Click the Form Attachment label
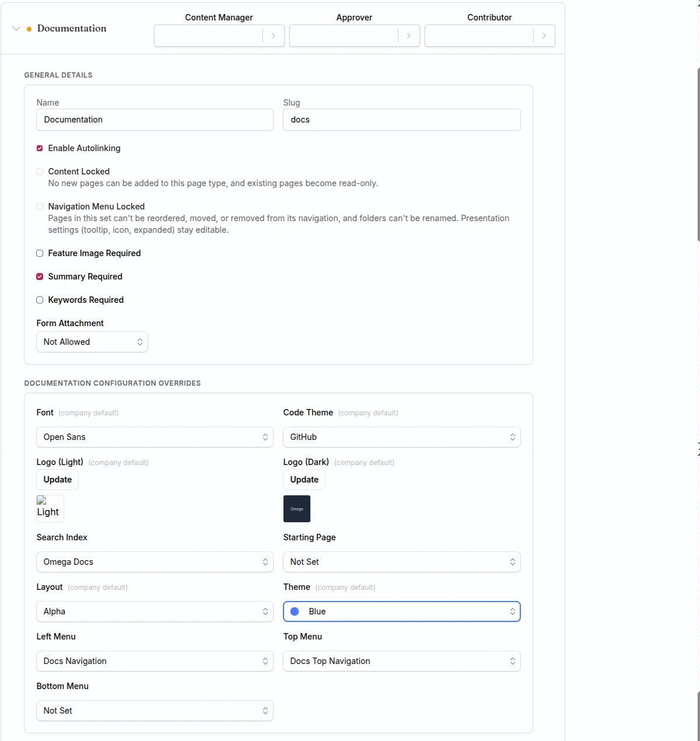Image resolution: width=700 pixels, height=741 pixels. tap(70, 323)
